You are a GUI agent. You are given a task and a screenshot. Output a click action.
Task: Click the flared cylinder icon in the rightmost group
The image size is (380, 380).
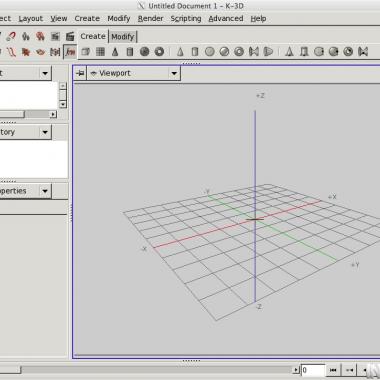304,52
